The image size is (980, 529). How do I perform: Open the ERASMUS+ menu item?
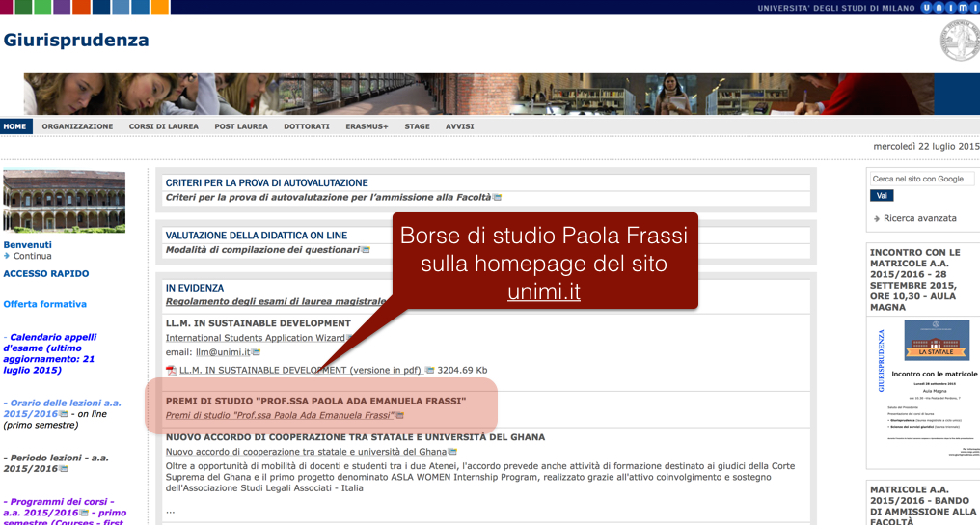pos(367,126)
